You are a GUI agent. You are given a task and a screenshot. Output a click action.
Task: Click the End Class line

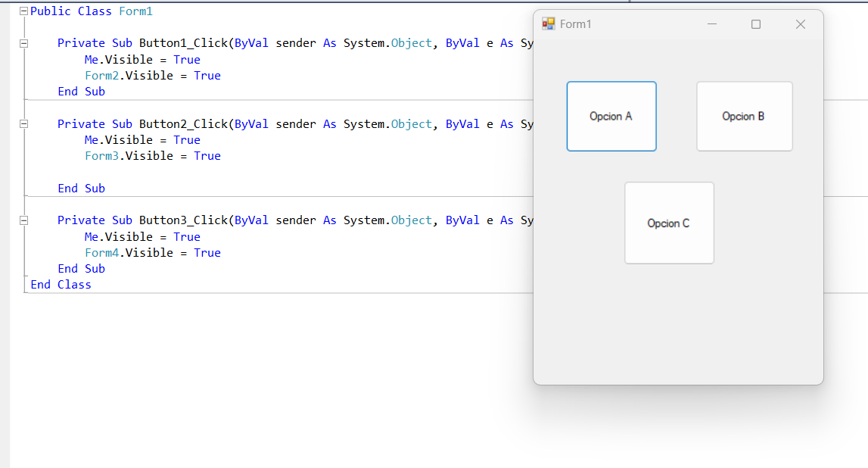[x=61, y=285]
